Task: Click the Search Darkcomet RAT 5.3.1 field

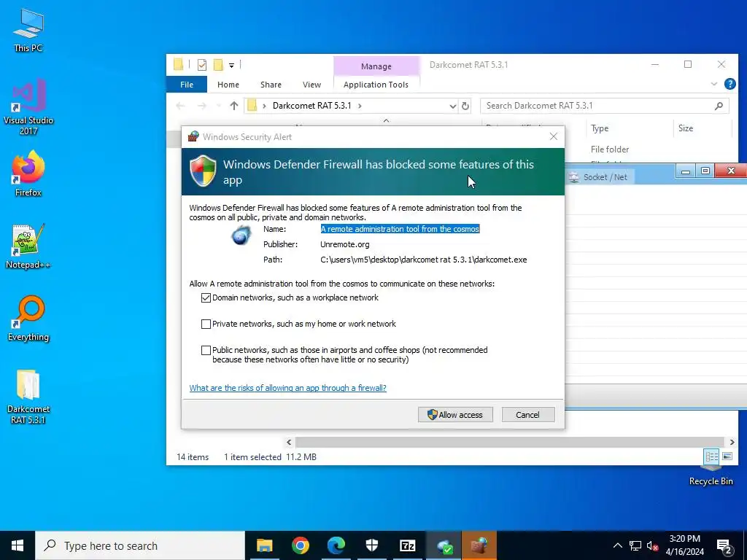Action: click(604, 106)
